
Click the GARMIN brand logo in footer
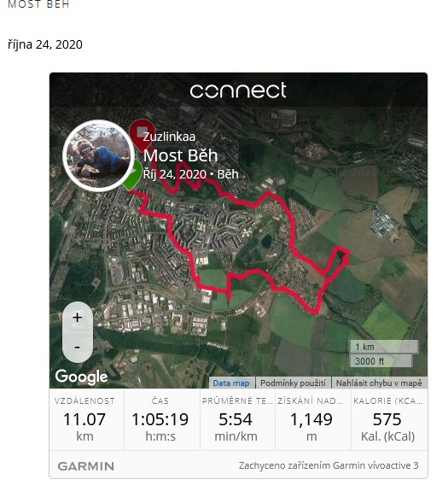coord(86,466)
